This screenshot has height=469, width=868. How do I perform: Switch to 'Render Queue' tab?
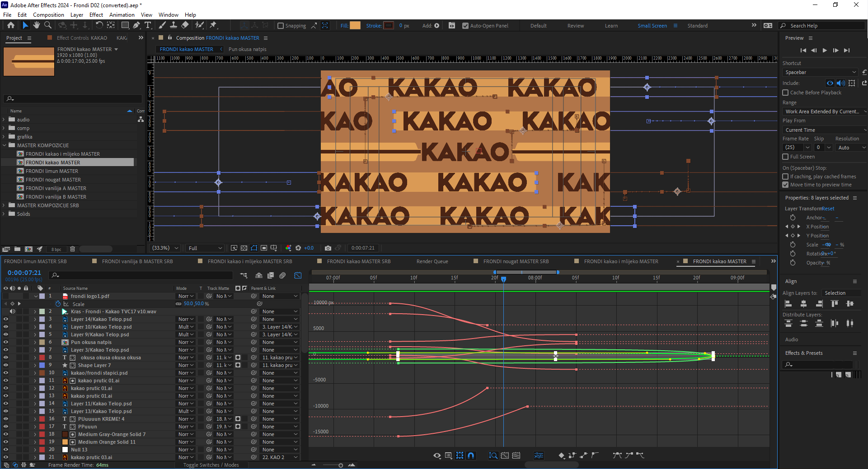pos(432,261)
